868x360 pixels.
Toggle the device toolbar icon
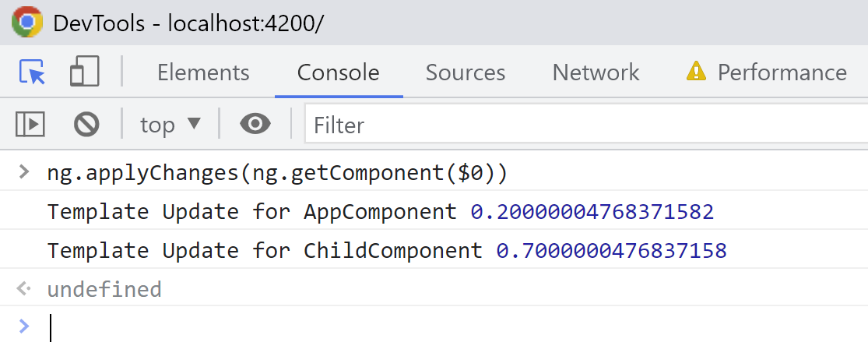pyautogui.click(x=85, y=72)
